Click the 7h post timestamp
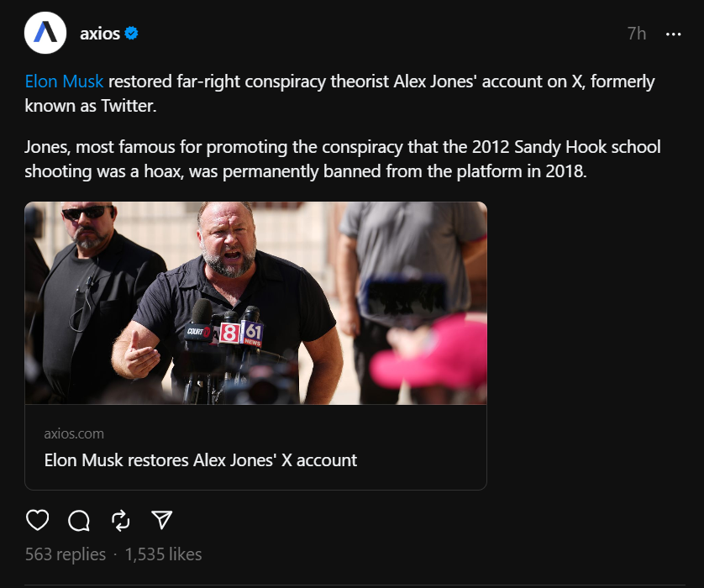The width and height of the screenshot is (704, 588). point(636,34)
